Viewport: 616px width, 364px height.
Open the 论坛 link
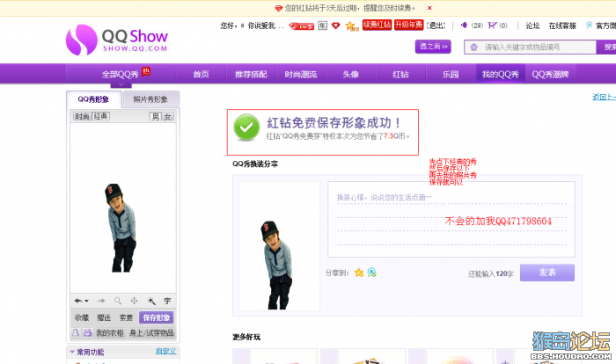tap(532, 25)
